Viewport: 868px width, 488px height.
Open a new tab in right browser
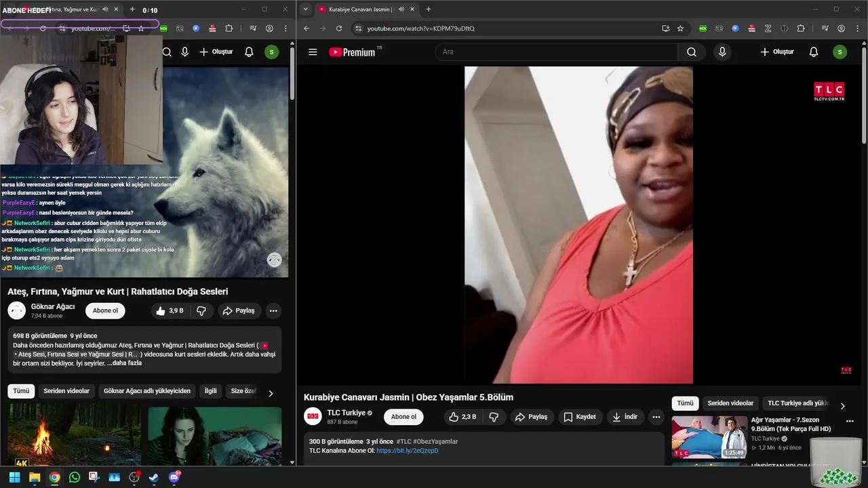428,9
